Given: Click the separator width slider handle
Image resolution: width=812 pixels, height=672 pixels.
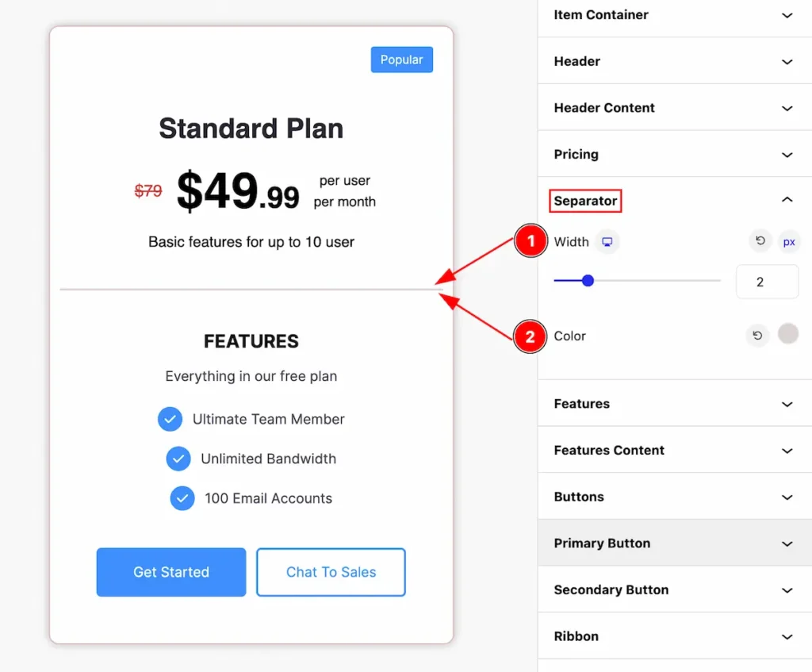Looking at the screenshot, I should (x=588, y=281).
